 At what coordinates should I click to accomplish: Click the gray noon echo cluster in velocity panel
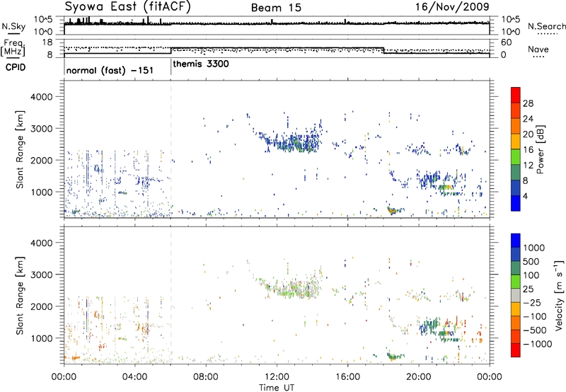[294, 287]
